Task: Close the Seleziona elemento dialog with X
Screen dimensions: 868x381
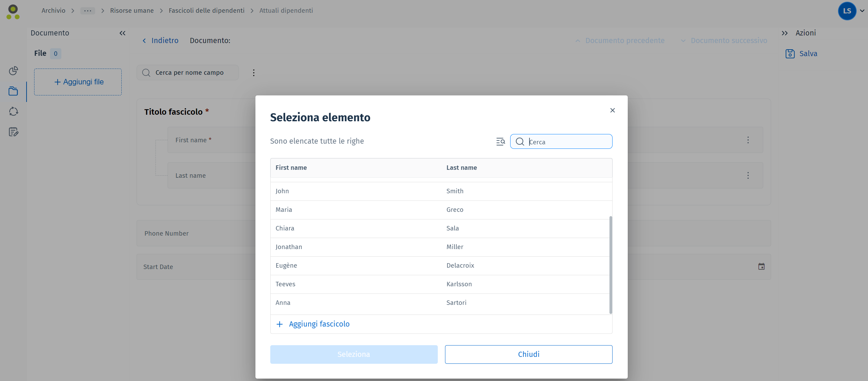Action: tap(612, 110)
